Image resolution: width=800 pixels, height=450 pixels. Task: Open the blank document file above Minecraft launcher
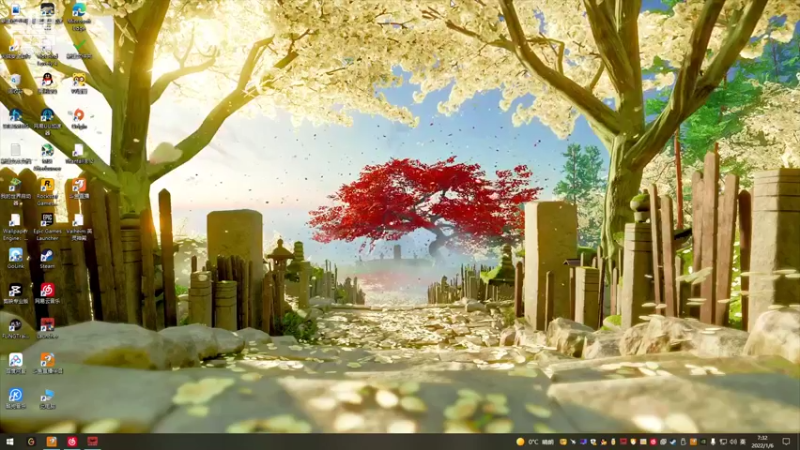(x=15, y=153)
